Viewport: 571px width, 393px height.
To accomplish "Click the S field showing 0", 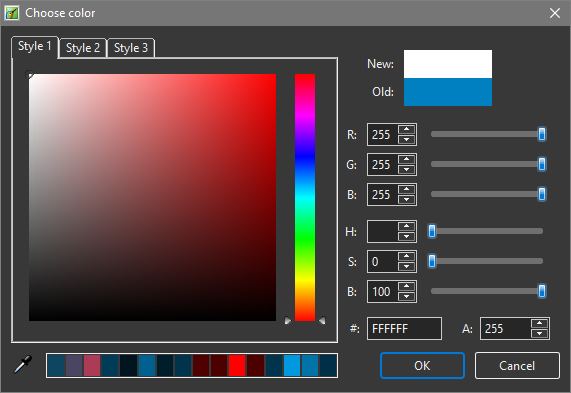I will [x=382, y=262].
